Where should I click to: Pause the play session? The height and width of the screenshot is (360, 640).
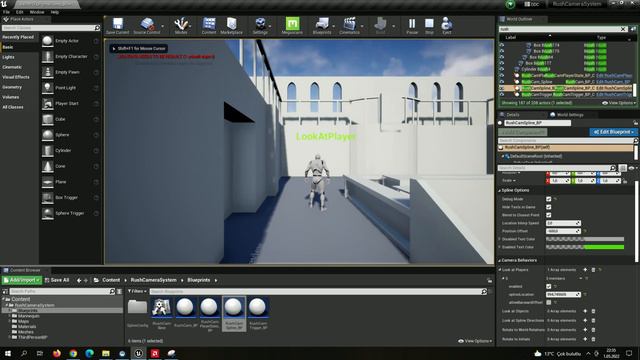point(412,26)
